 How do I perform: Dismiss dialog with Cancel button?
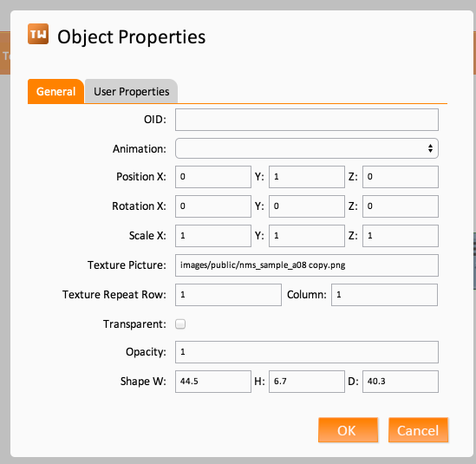pos(418,430)
